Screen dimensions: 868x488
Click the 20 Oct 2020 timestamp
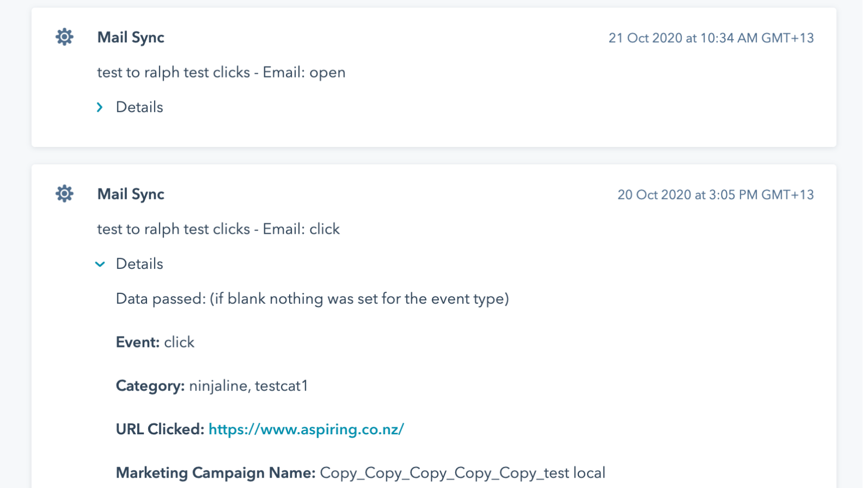tap(716, 194)
